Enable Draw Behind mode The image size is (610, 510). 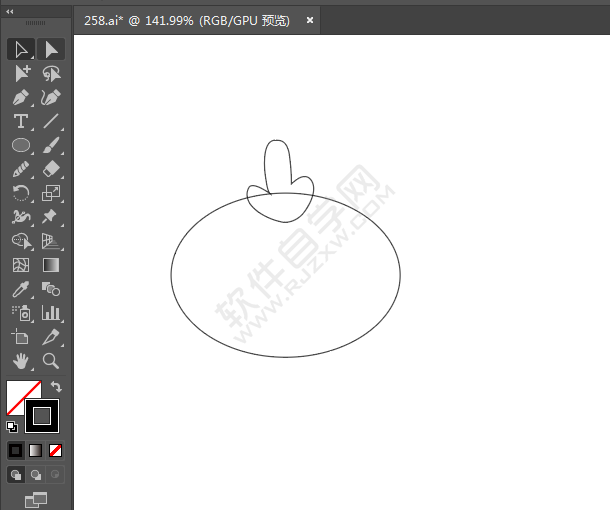[x=36, y=475]
